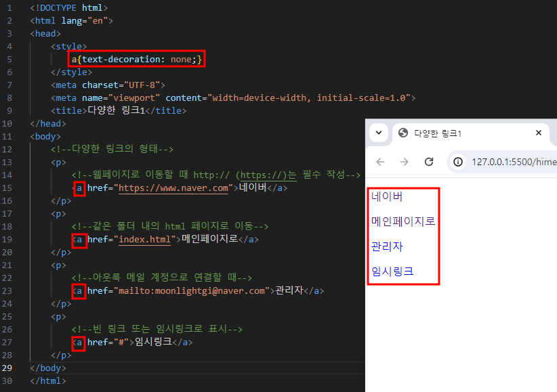Click the 네이버 anchor text in code

click(x=253, y=188)
